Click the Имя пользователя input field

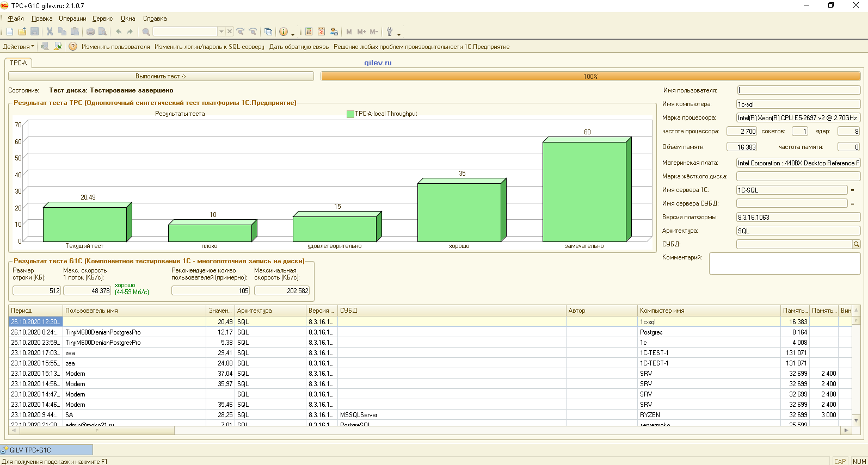tap(798, 90)
